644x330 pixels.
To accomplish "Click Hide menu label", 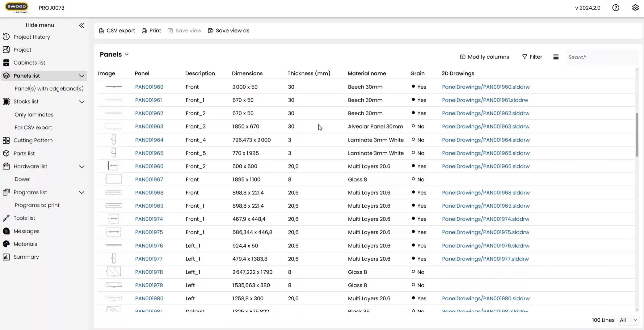I will pos(40,25).
